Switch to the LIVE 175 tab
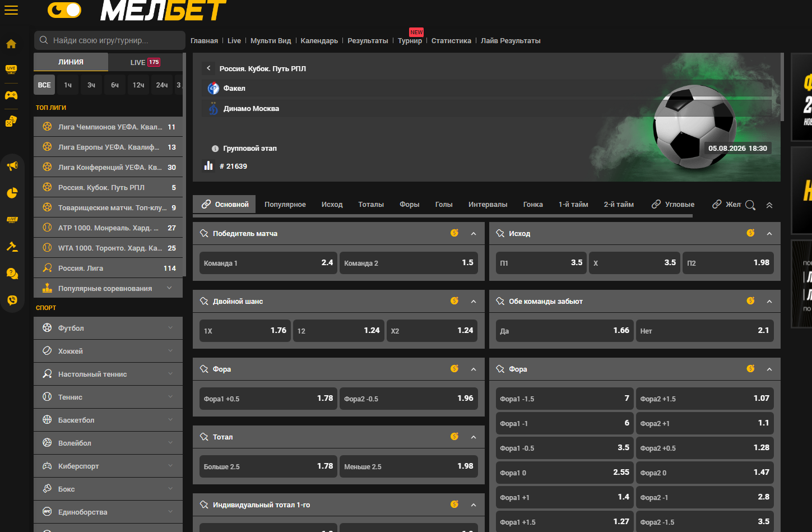 pyautogui.click(x=145, y=62)
